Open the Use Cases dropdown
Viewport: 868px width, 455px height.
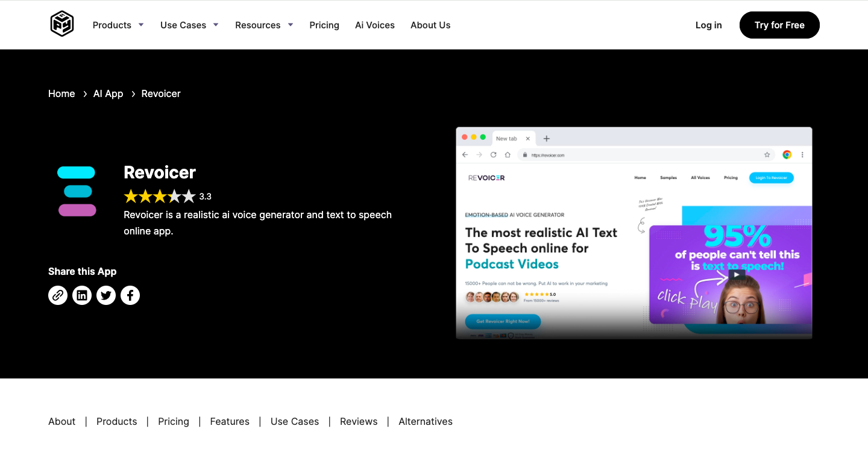[189, 25]
